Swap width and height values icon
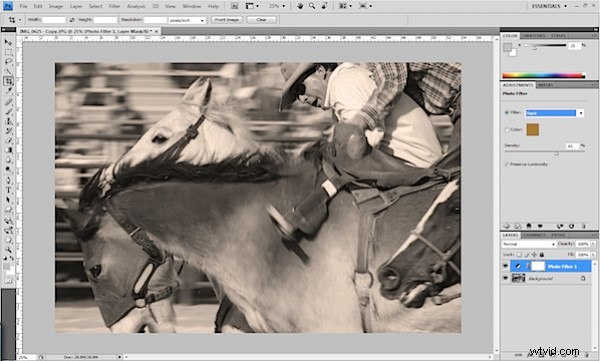 (72, 20)
